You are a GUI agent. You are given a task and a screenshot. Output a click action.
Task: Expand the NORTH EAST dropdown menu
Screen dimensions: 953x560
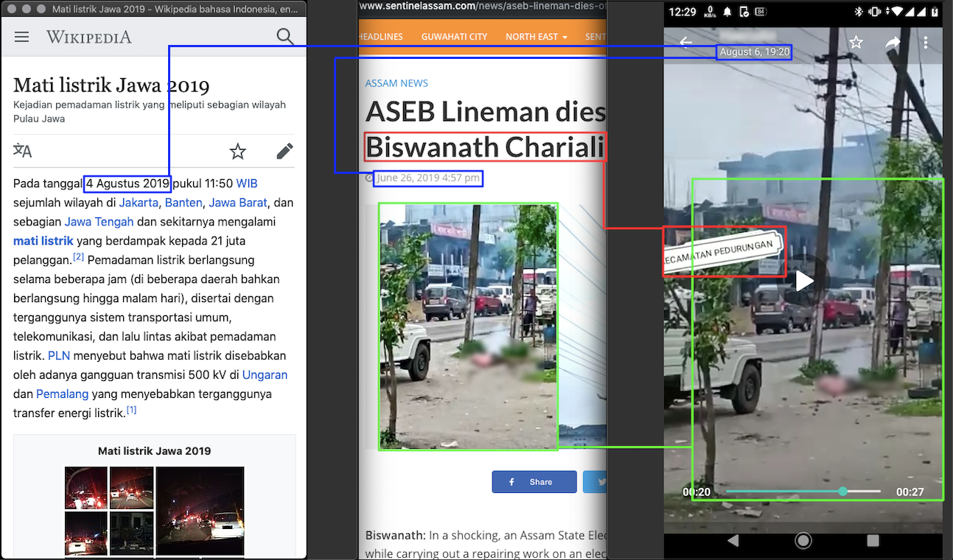(536, 37)
